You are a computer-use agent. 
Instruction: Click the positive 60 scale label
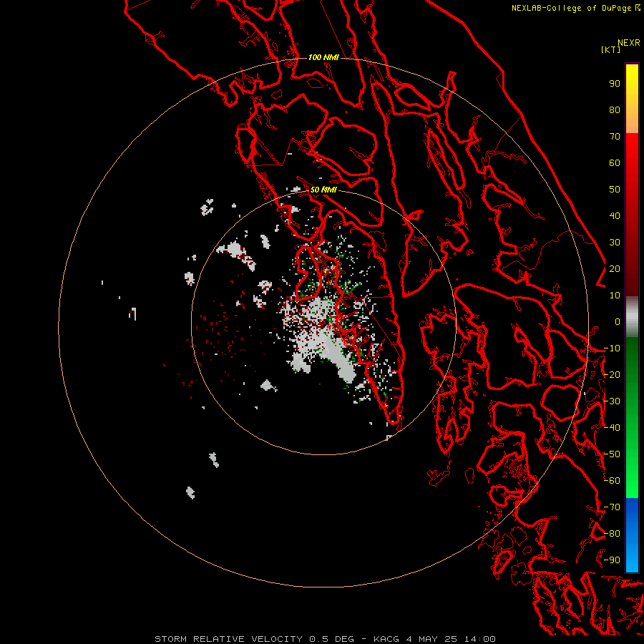[x=615, y=163]
